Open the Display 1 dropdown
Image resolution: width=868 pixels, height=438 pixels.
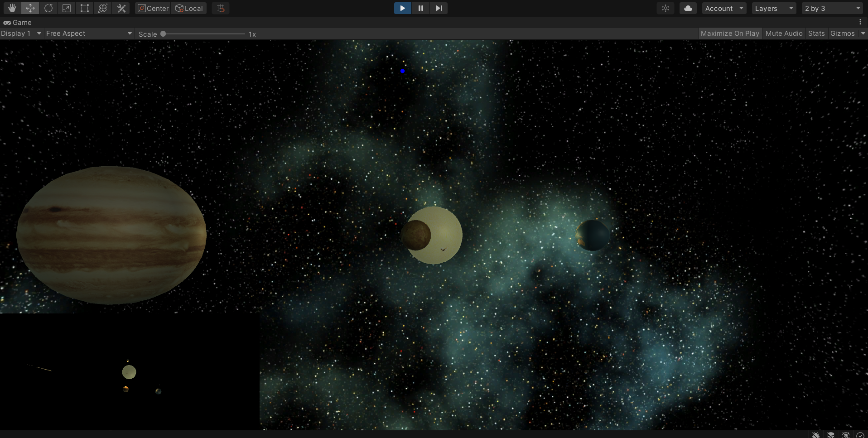coord(21,34)
